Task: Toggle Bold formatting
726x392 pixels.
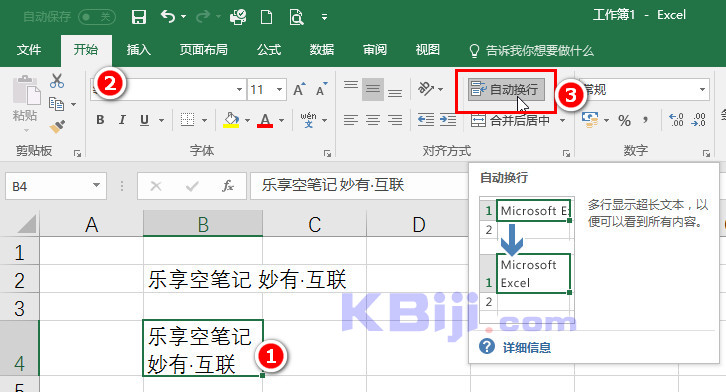Action: pos(100,120)
